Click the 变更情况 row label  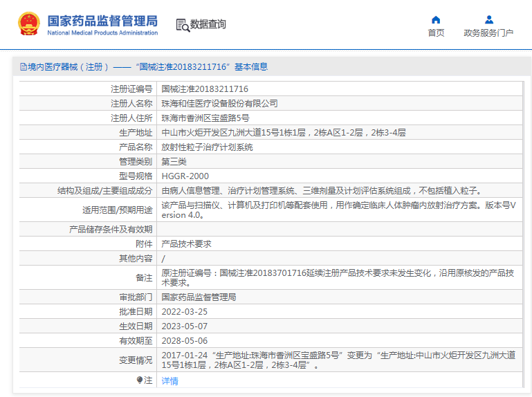[136, 360]
